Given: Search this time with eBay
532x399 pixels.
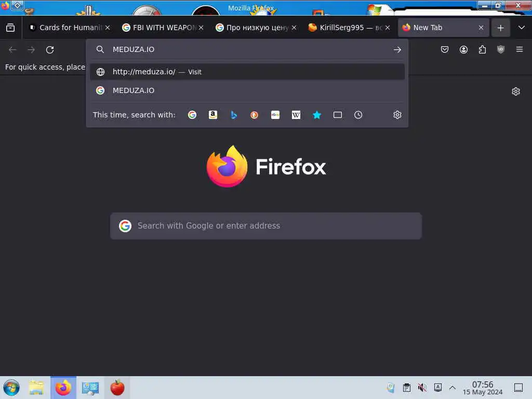Looking at the screenshot, I should [275, 115].
